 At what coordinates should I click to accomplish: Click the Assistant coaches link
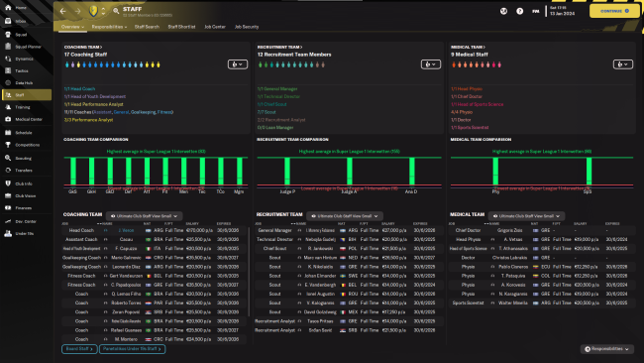click(x=102, y=112)
